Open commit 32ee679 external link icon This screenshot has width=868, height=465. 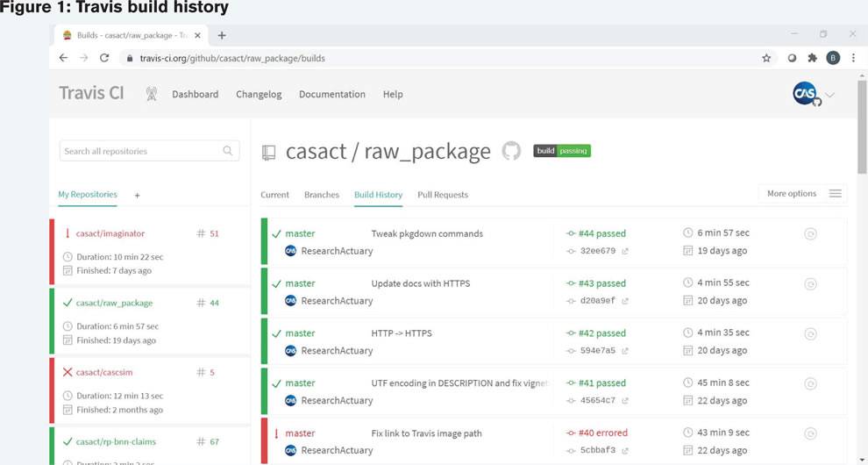coord(625,251)
